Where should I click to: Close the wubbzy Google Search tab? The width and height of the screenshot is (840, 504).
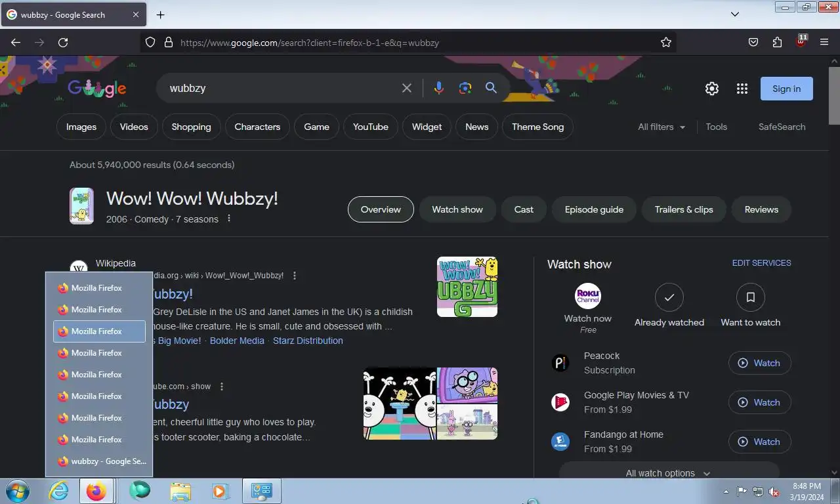coord(136,14)
